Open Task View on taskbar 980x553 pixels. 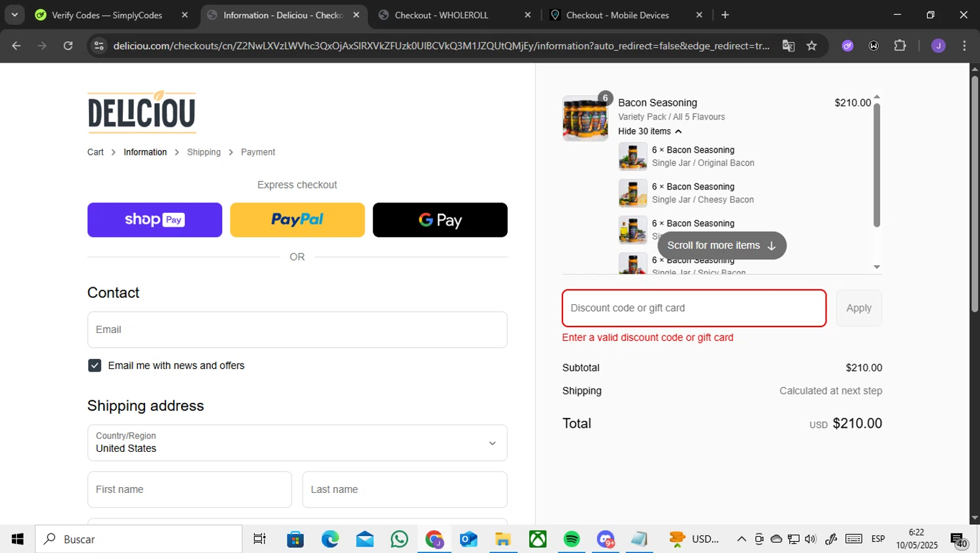click(259, 539)
